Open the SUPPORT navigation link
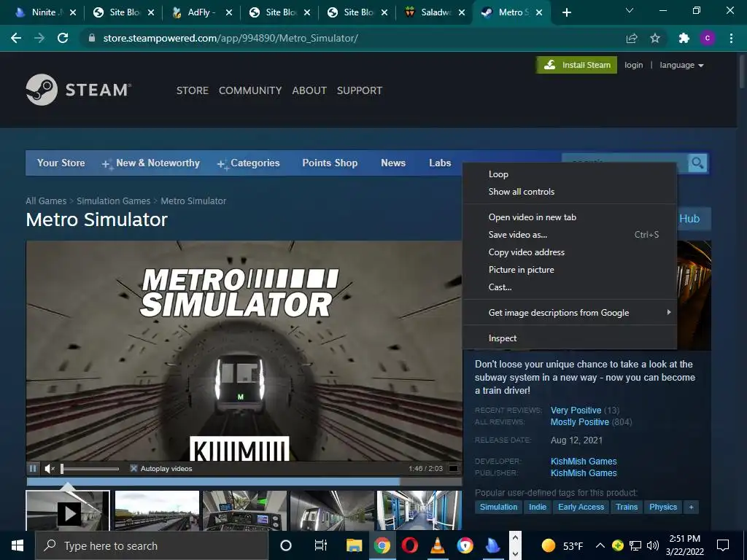 pyautogui.click(x=360, y=90)
